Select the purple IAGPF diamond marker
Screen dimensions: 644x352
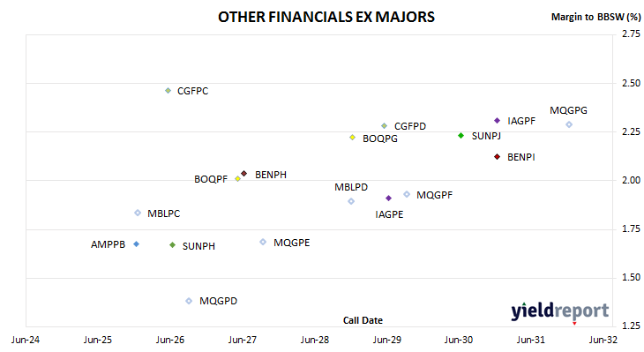click(x=497, y=120)
